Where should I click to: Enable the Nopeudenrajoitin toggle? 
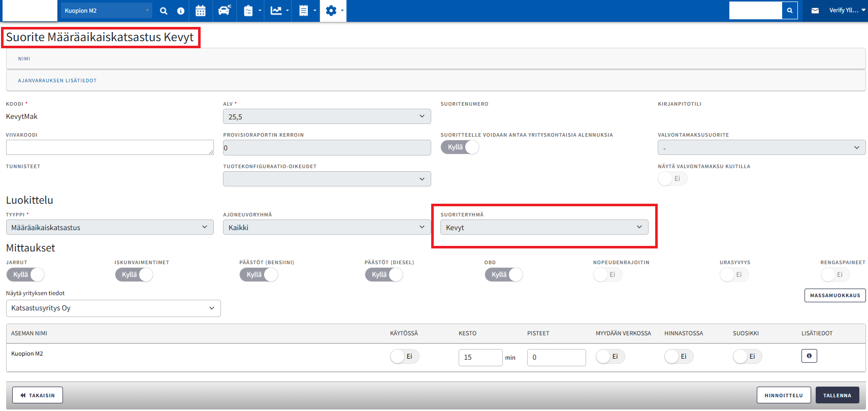tap(607, 275)
